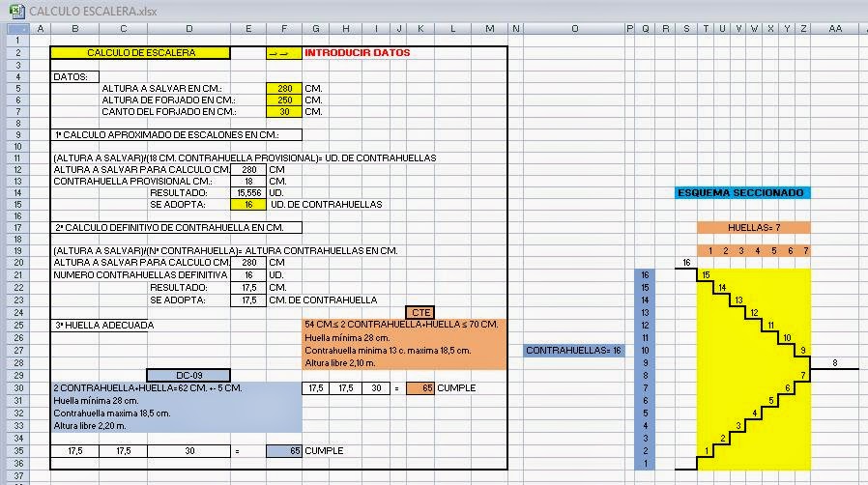Select the yellow 30 canto del forjado cell
Viewport: 868px width, 485px height.
tap(284, 112)
